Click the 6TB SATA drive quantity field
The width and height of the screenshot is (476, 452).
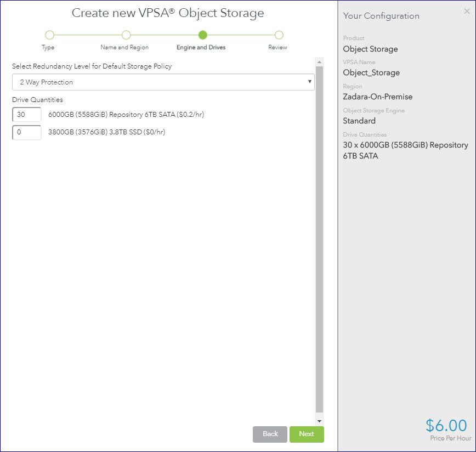pos(27,115)
